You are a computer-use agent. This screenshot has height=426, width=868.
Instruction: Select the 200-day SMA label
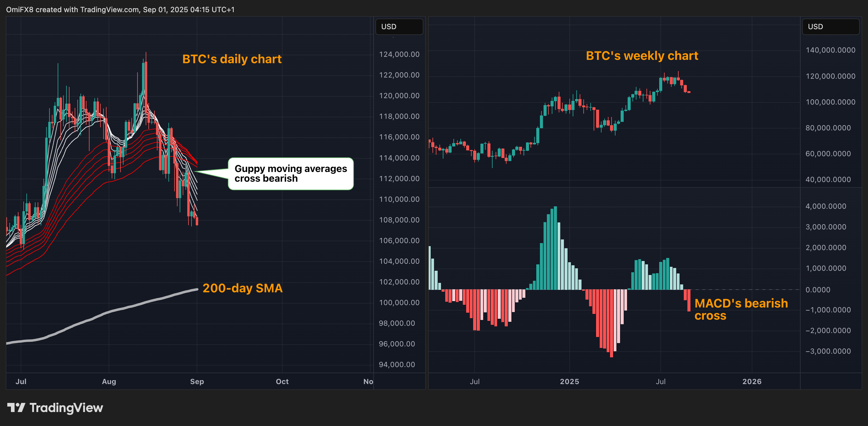tap(242, 288)
